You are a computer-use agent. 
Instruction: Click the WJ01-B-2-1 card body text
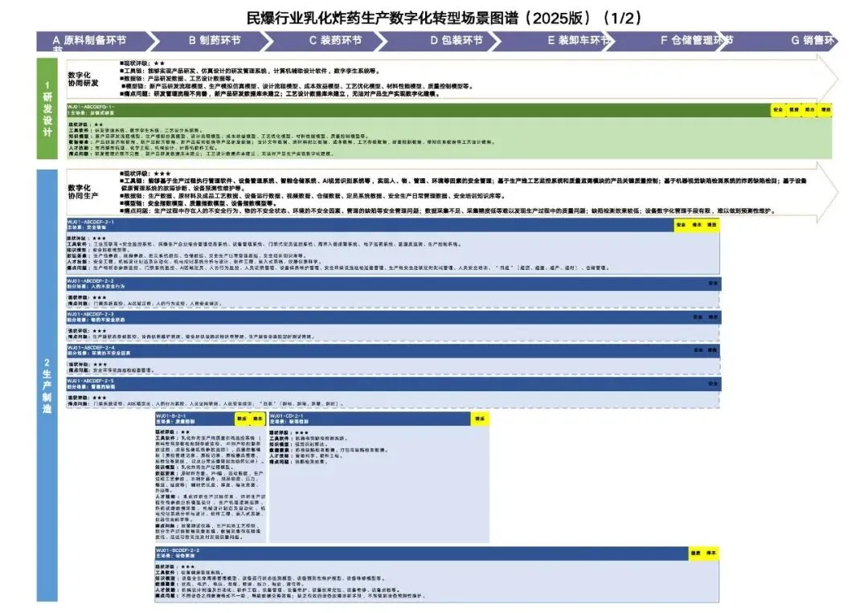[211, 484]
